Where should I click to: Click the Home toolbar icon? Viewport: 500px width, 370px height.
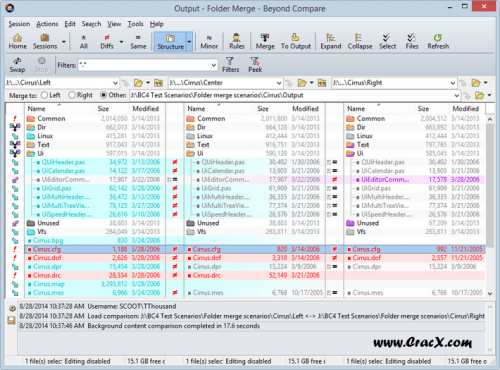pos(17,42)
